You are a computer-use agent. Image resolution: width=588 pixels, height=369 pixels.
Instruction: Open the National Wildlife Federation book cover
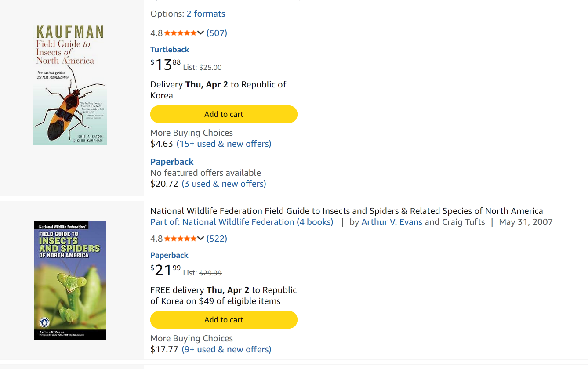tap(70, 280)
